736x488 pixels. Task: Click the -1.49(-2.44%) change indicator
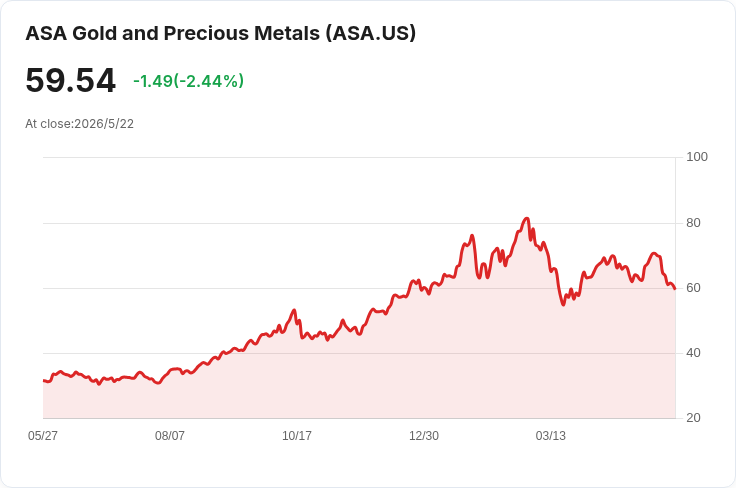[x=188, y=81]
